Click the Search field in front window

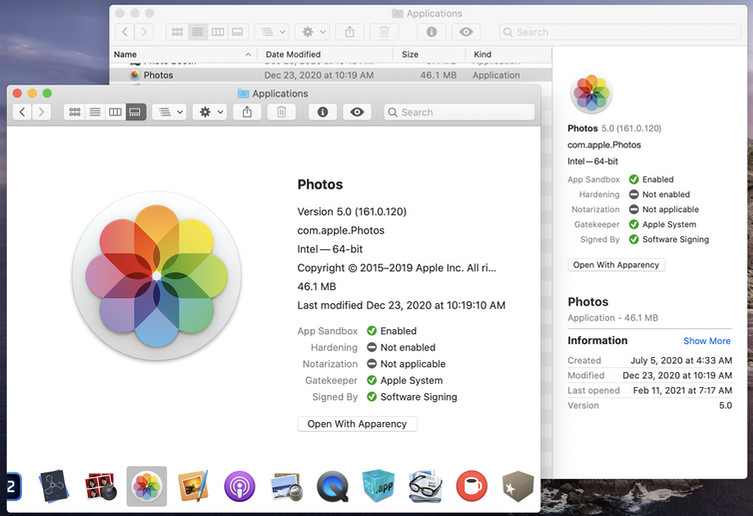coord(459,112)
